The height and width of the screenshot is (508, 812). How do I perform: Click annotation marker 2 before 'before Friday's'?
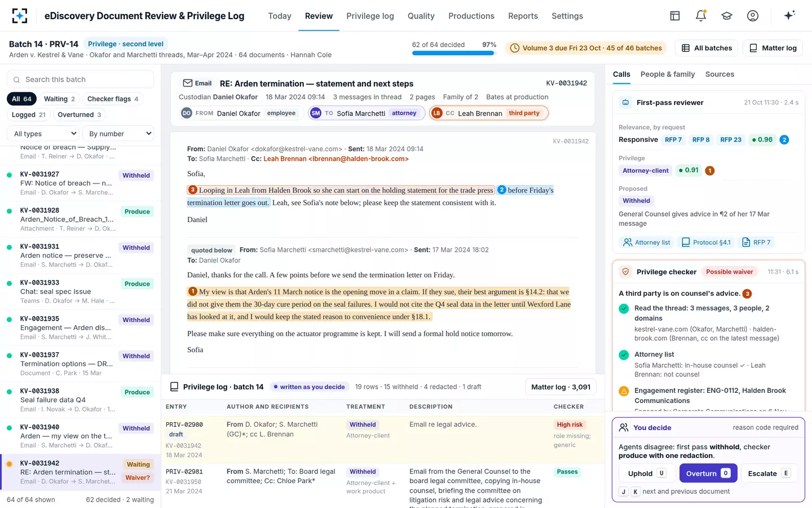(x=502, y=190)
